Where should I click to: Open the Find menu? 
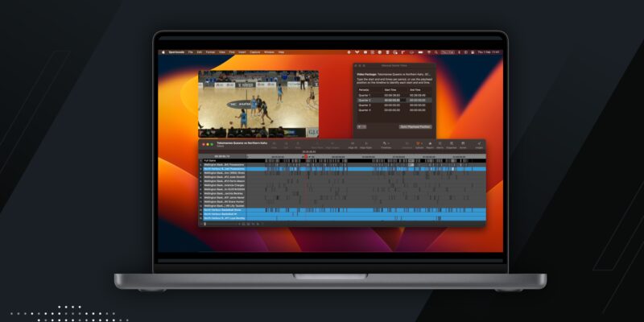coord(232,52)
